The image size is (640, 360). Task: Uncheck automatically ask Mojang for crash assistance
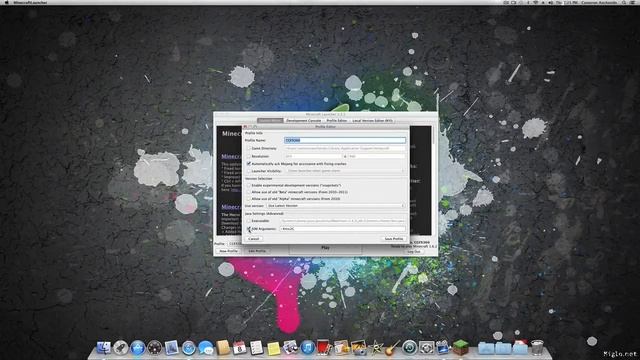(249, 163)
